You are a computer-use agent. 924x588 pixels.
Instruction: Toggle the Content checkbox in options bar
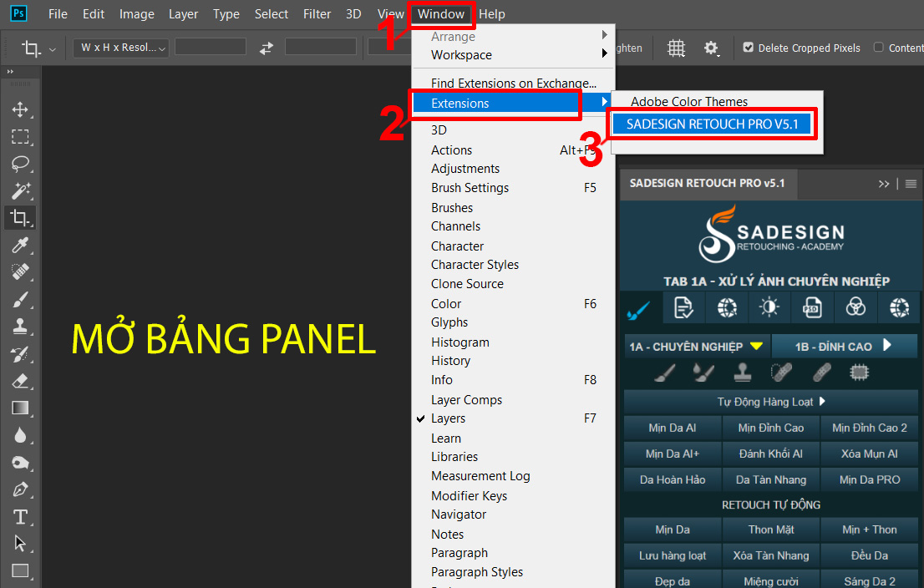point(878,47)
